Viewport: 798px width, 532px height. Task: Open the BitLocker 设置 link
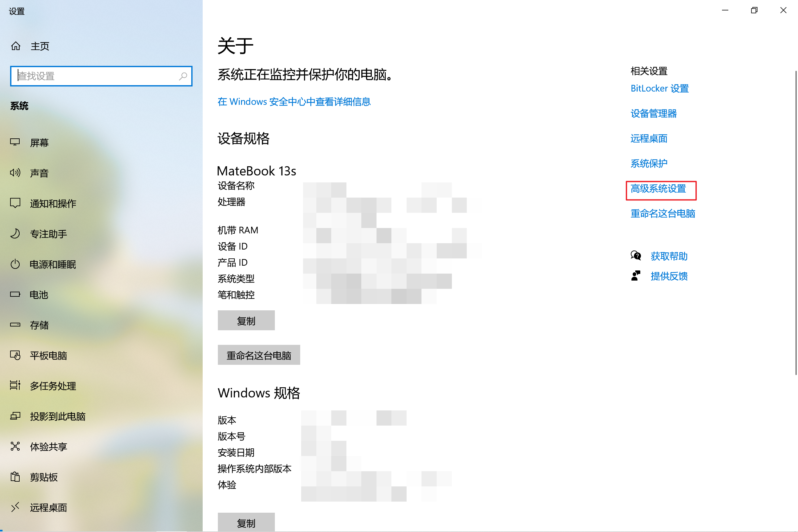[660, 88]
